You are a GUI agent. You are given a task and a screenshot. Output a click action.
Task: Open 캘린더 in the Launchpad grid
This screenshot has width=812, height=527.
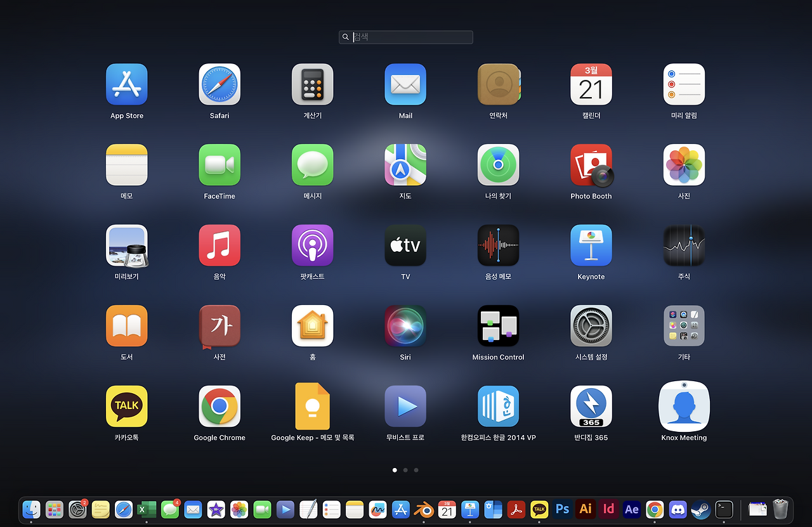(x=591, y=84)
